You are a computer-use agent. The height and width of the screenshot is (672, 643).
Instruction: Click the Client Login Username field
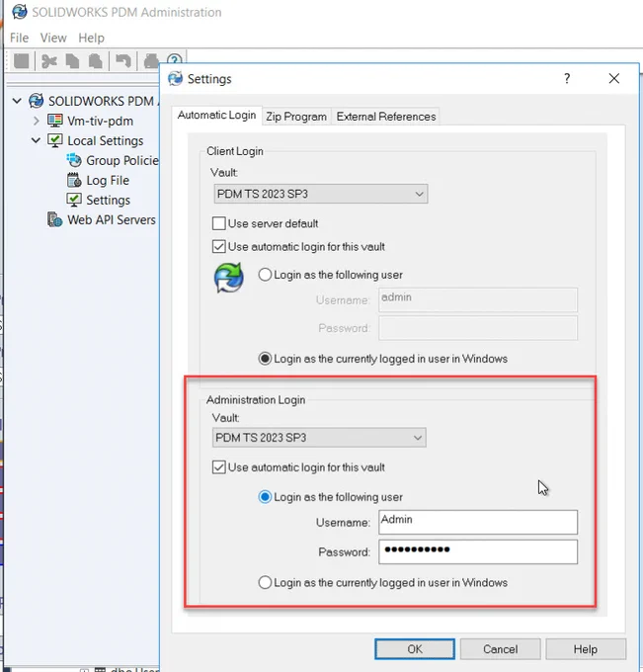tap(478, 299)
